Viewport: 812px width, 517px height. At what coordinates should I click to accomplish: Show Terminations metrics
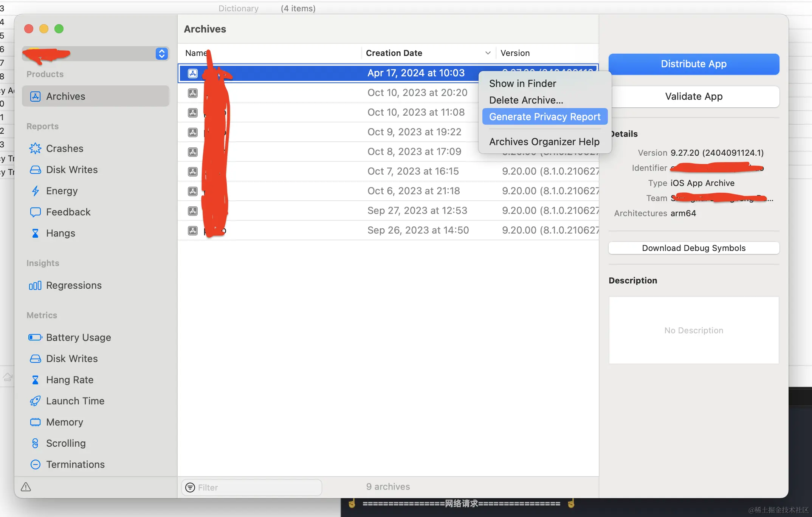(96, 464)
